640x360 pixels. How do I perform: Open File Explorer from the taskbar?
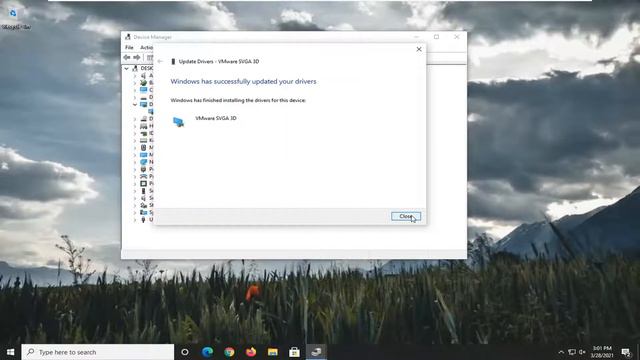273,352
